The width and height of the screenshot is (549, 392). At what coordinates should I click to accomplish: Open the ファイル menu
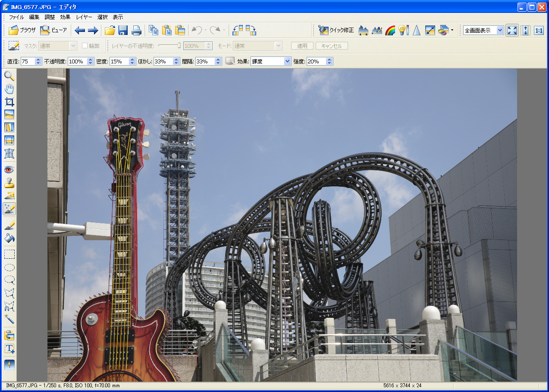coord(16,17)
